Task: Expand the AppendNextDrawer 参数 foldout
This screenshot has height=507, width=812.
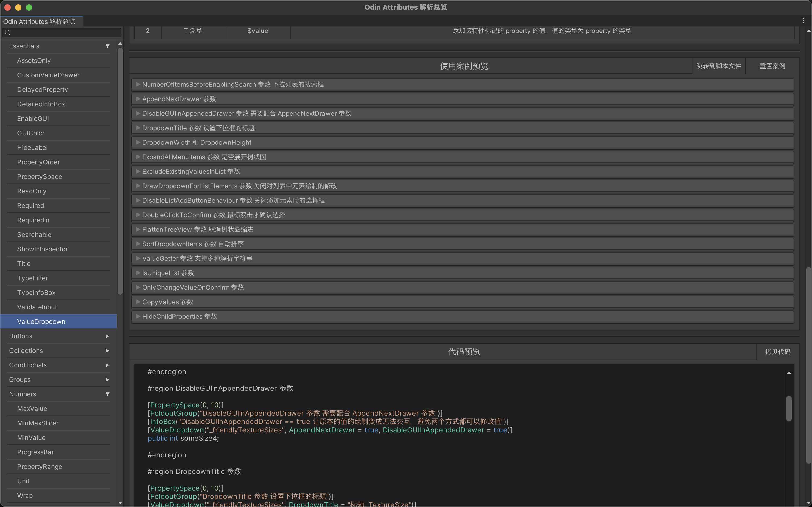Action: [462, 99]
